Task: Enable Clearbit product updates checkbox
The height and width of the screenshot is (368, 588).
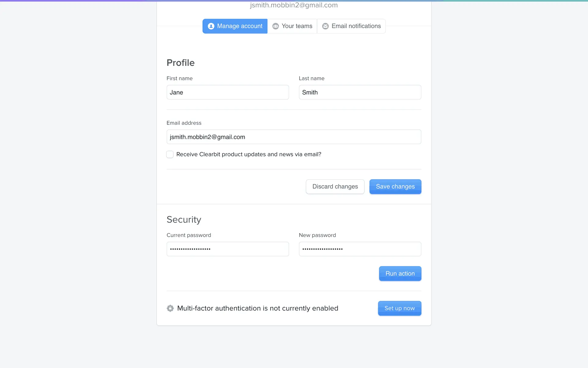Action: (170, 154)
